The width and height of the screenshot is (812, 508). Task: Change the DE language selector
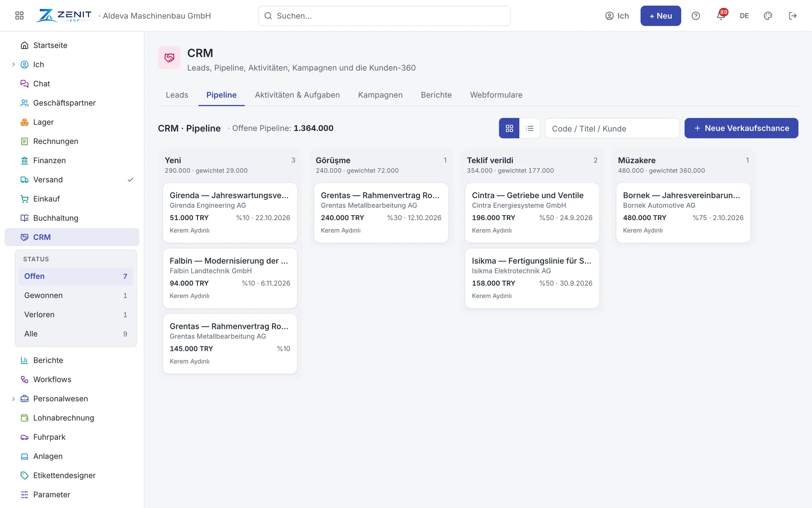coord(744,16)
